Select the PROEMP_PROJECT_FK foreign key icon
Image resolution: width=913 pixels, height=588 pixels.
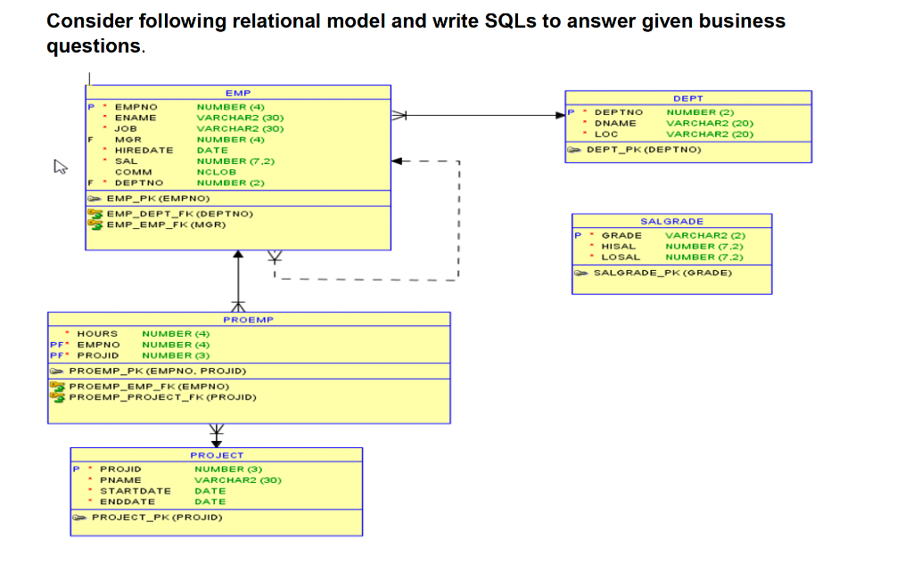(x=60, y=397)
